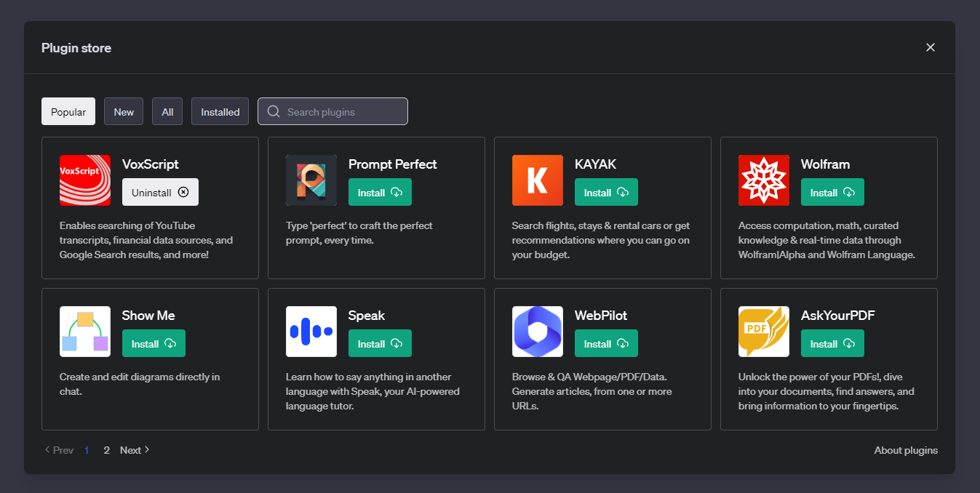Click the search magnifier icon

pos(274,111)
